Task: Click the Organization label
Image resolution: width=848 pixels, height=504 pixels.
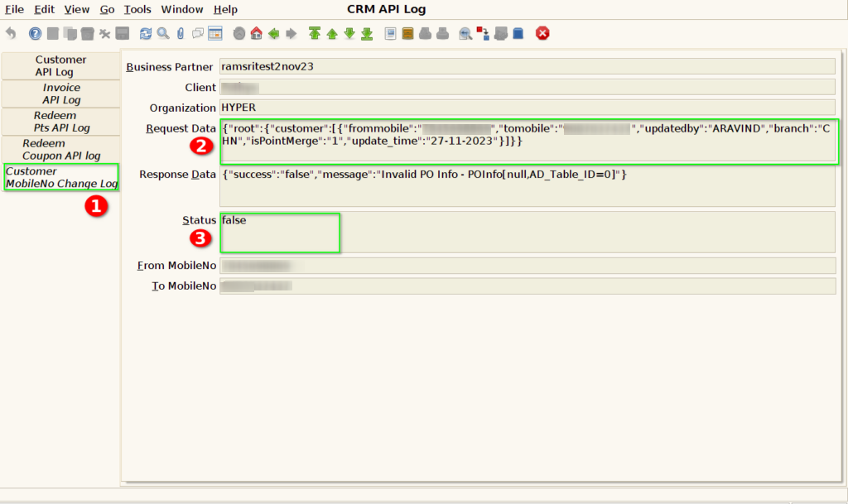Action: point(182,108)
